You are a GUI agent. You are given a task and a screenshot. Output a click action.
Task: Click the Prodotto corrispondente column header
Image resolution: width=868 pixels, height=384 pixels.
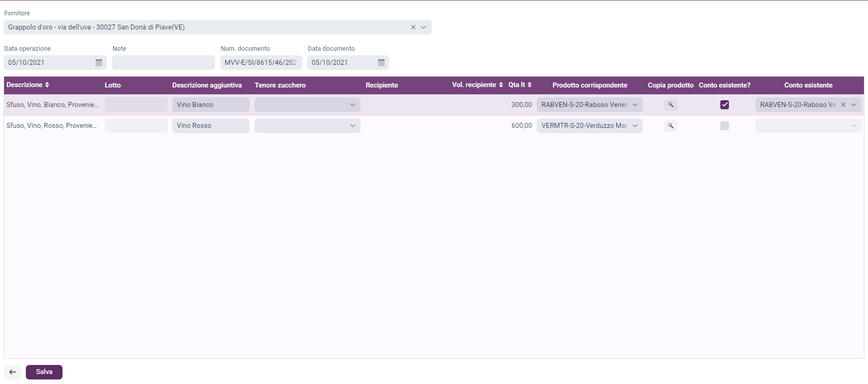[x=590, y=85]
